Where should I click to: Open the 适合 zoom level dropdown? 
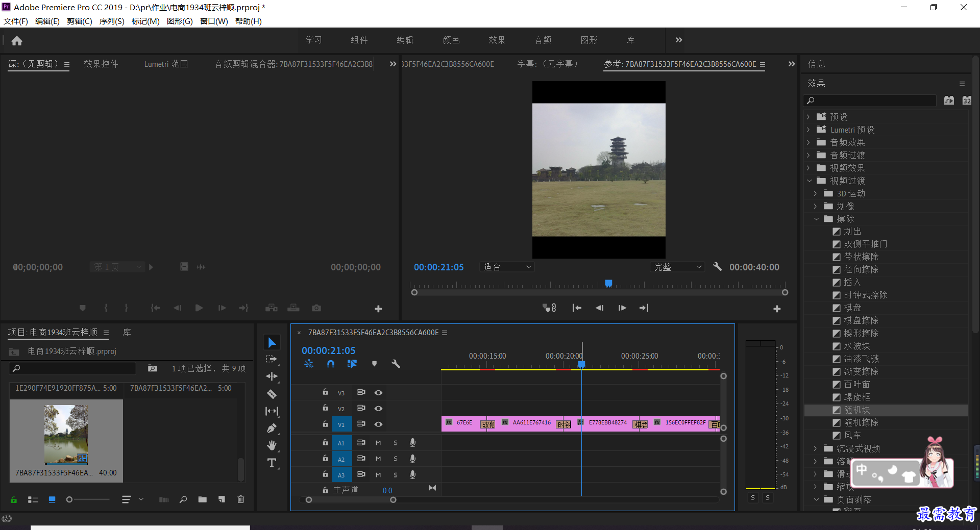point(507,267)
